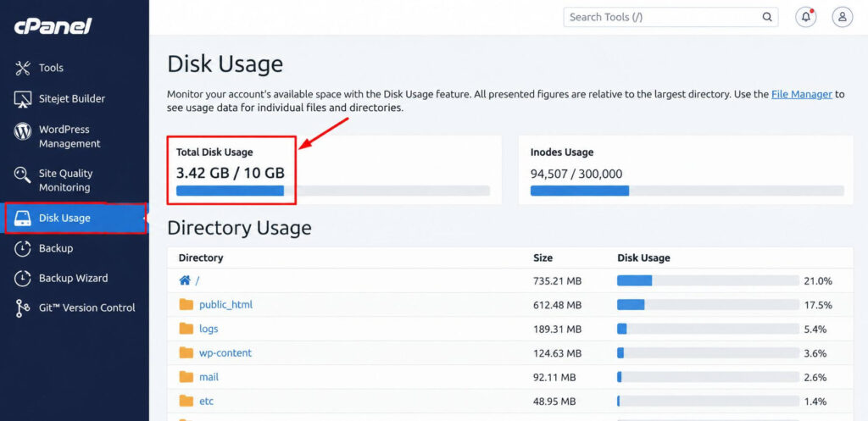Image resolution: width=868 pixels, height=421 pixels.
Task: Open the etc directory link
Action: click(207, 402)
